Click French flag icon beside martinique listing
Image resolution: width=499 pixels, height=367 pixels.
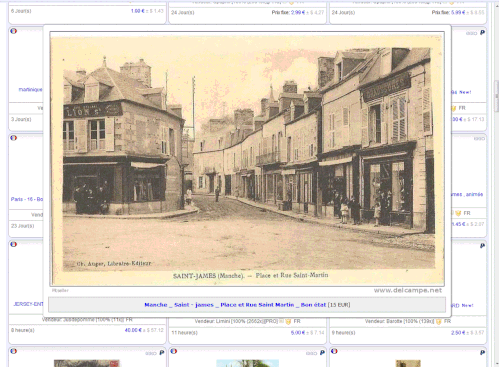[13, 31]
